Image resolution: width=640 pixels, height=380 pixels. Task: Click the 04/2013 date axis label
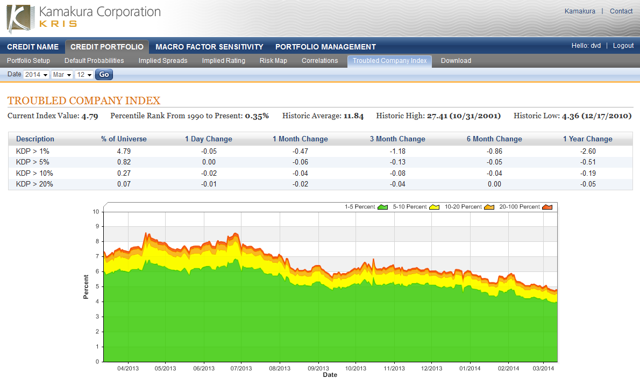click(x=128, y=368)
